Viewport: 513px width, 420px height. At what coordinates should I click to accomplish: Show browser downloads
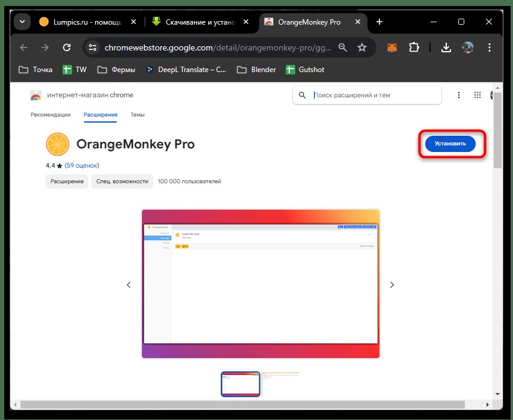click(446, 47)
